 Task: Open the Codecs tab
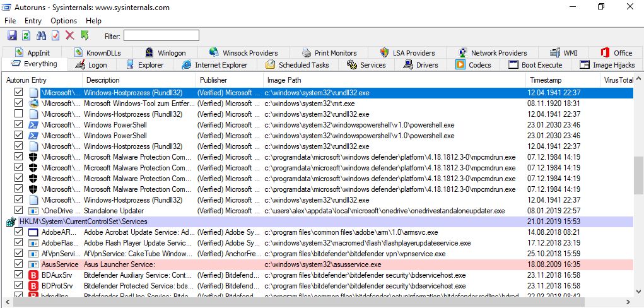point(473,64)
